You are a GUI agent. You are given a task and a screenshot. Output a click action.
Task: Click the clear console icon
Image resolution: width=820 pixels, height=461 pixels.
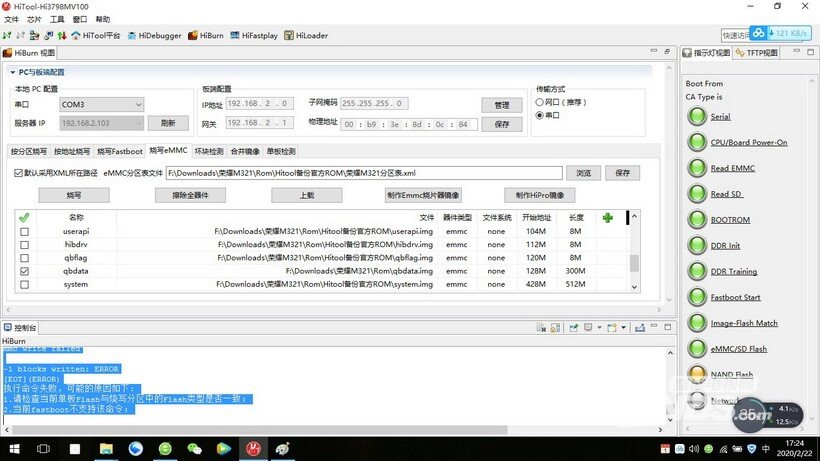[541, 328]
